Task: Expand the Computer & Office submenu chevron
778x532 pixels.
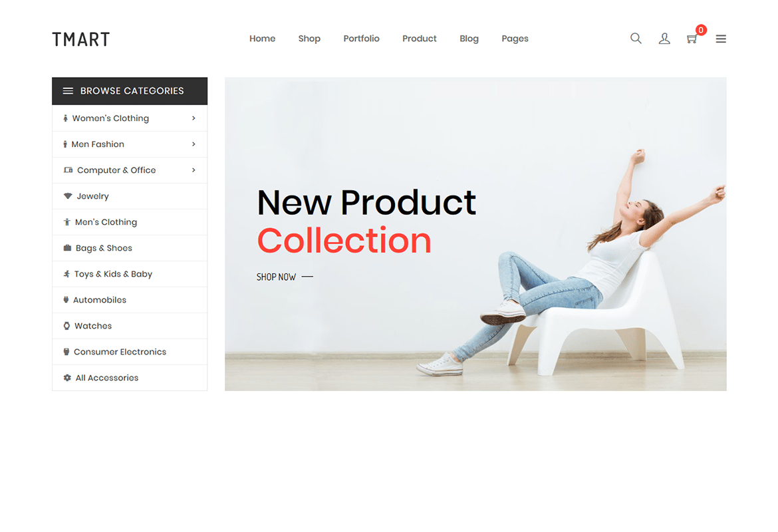Action: (x=194, y=170)
